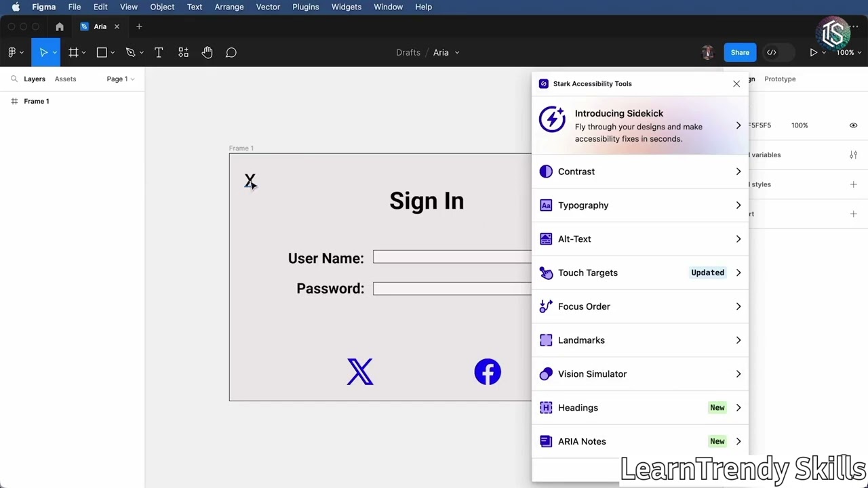Expand the Contrast tool chevron
The width and height of the screenshot is (868, 488).
tap(738, 171)
